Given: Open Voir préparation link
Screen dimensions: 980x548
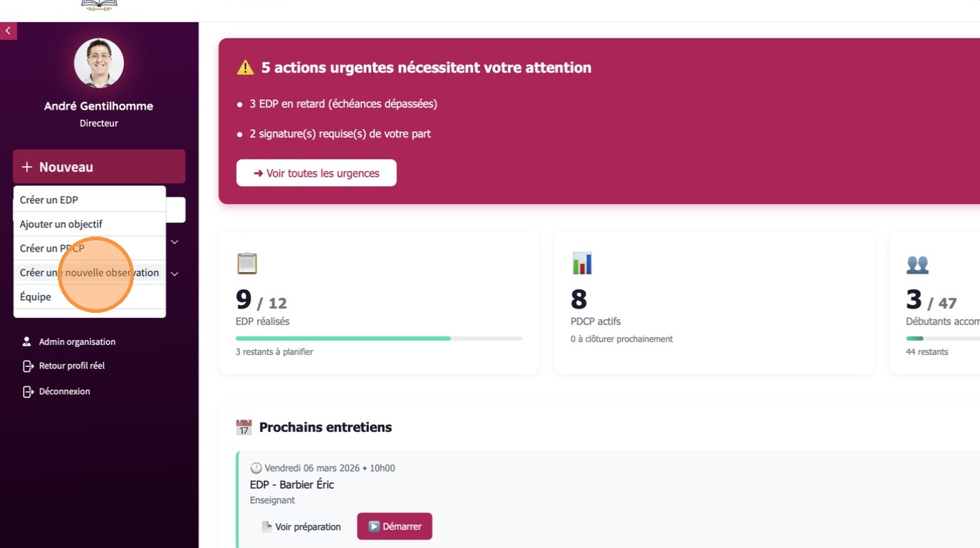Looking at the screenshot, I should (301, 527).
